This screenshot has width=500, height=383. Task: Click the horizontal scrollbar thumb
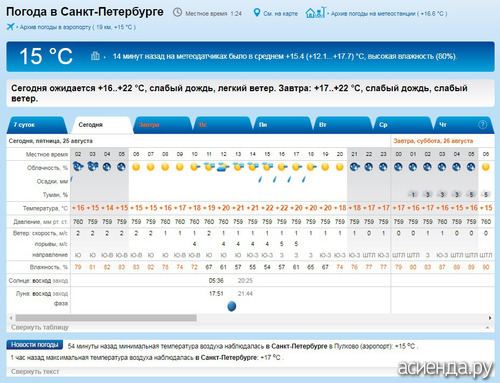click(x=106, y=318)
